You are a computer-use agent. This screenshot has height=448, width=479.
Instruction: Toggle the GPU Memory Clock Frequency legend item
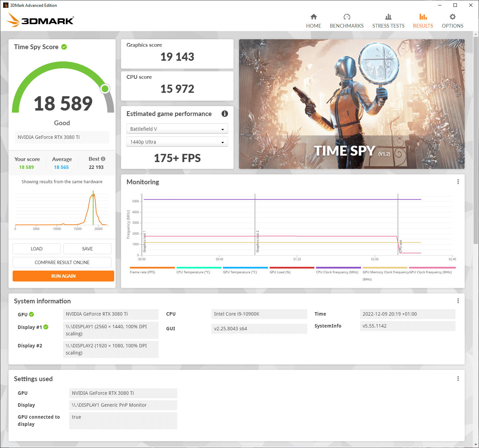[385, 274]
